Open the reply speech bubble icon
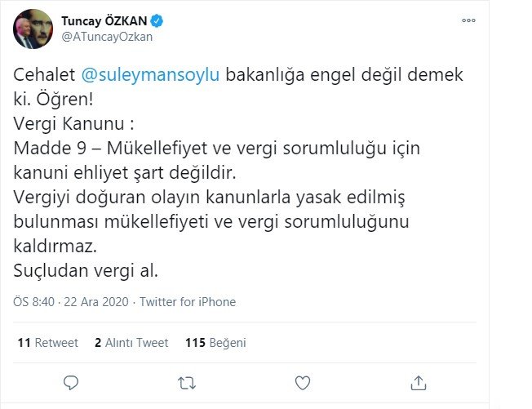The height and width of the screenshot is (409, 532). [71, 383]
